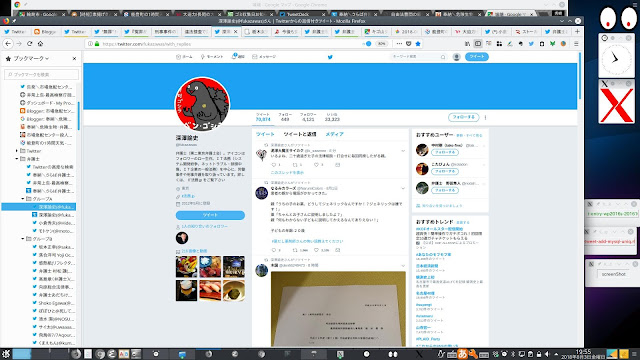The width and height of the screenshot is (640, 360).
Task: Switch to ツイートと返信 tab
Action: [300, 134]
